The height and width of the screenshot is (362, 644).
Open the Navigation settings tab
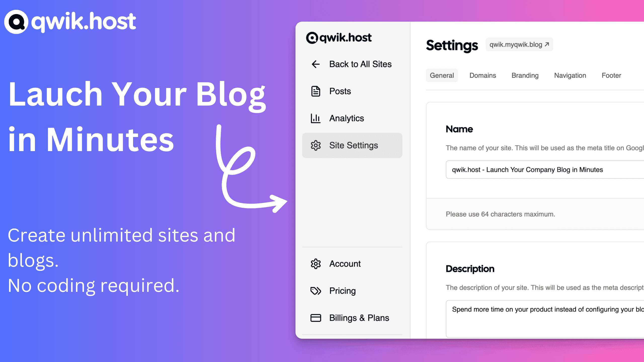[x=570, y=76]
